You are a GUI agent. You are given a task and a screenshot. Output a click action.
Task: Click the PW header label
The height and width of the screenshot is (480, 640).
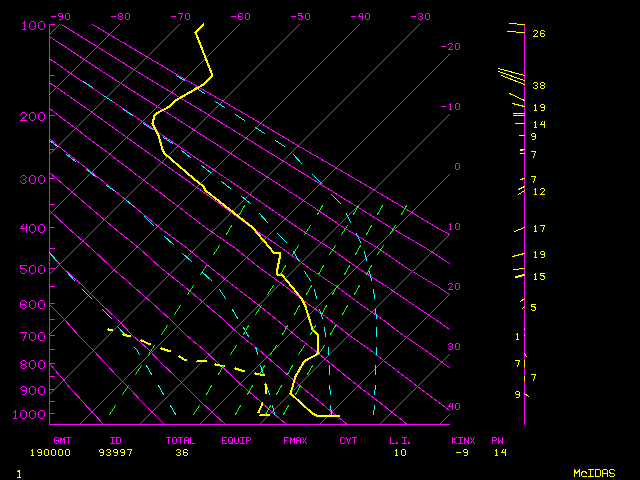(x=498, y=440)
